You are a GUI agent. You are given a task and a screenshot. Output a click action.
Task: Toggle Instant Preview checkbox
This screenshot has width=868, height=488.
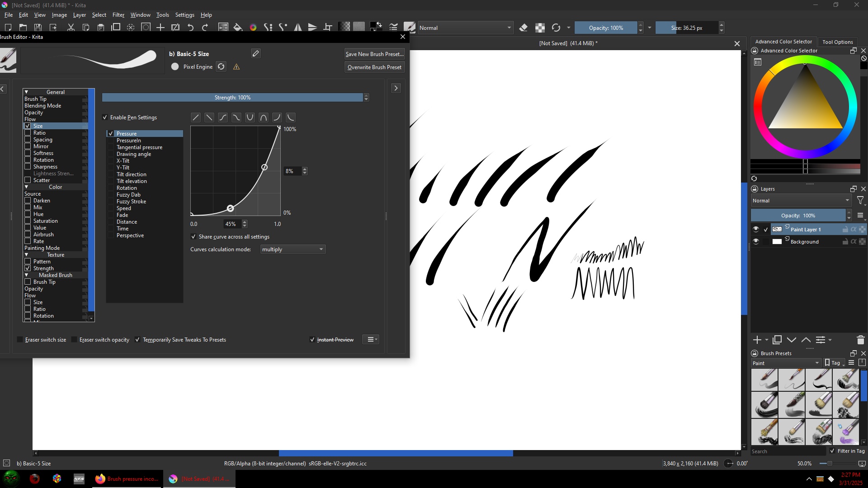pyautogui.click(x=312, y=340)
